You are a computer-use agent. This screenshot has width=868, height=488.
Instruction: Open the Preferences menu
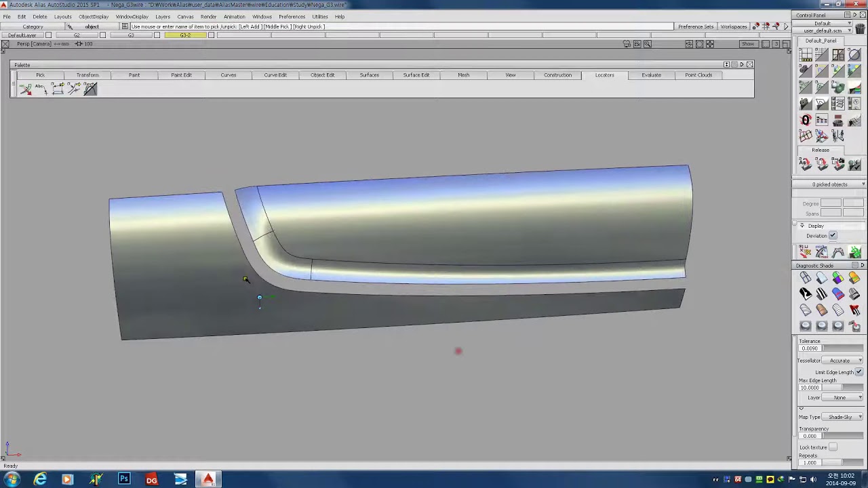tap(292, 16)
